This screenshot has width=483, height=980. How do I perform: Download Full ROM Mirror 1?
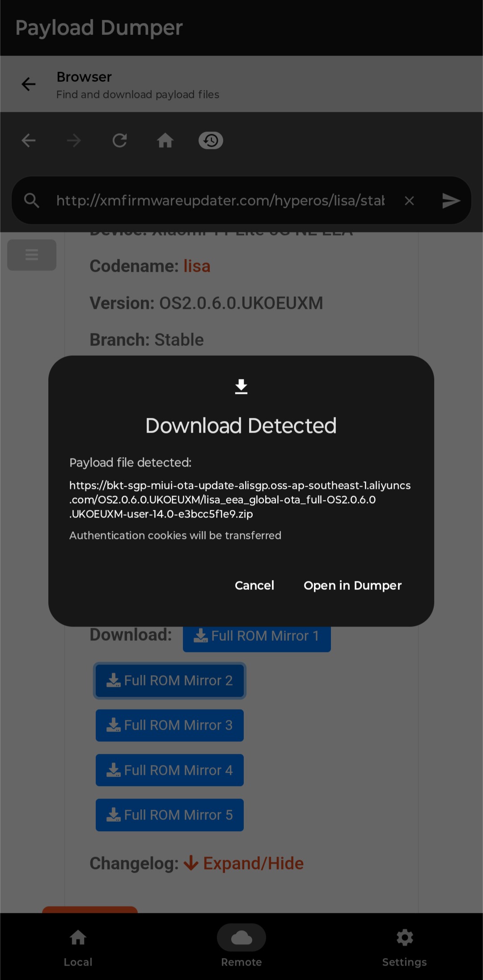(257, 636)
